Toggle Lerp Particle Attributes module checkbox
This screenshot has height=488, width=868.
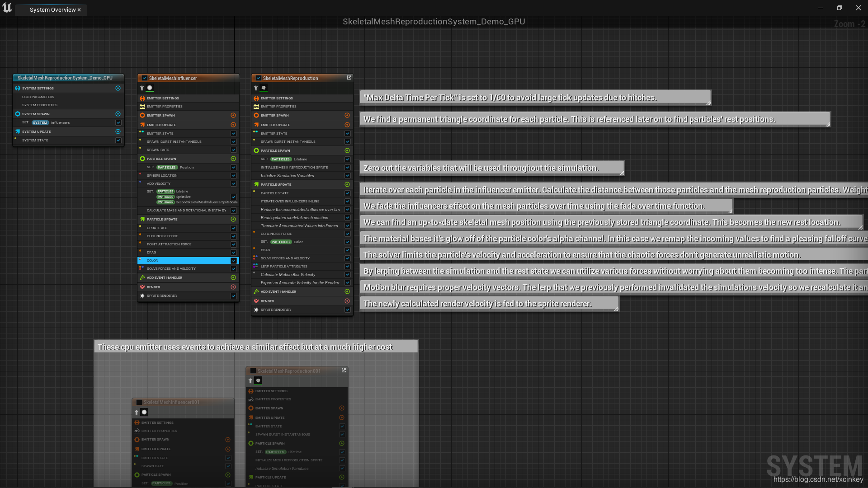pyautogui.click(x=348, y=266)
